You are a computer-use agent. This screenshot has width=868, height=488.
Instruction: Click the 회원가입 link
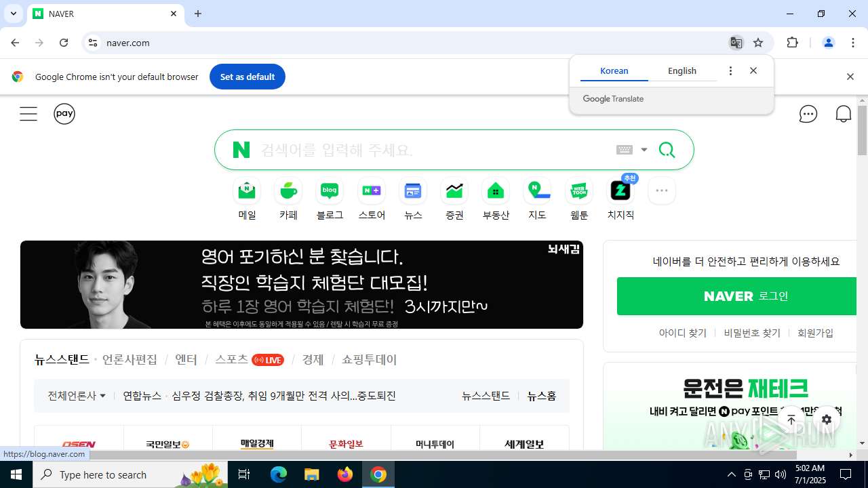tap(816, 333)
